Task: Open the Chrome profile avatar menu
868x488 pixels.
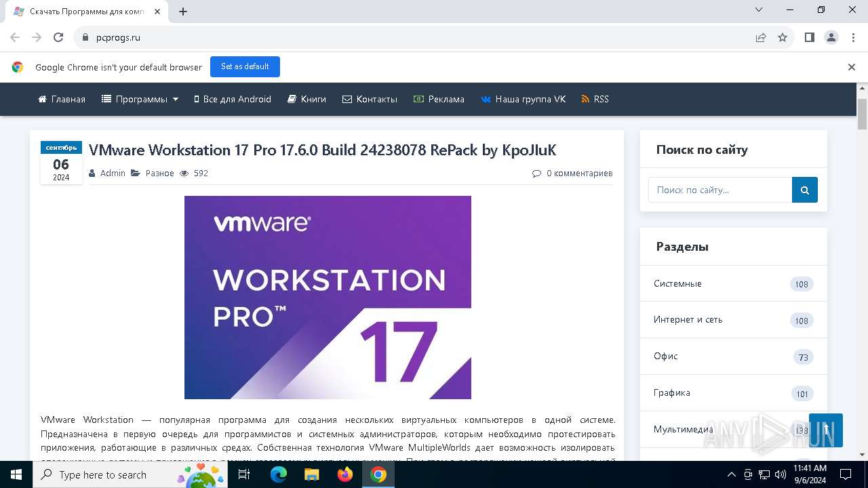Action: (831, 37)
